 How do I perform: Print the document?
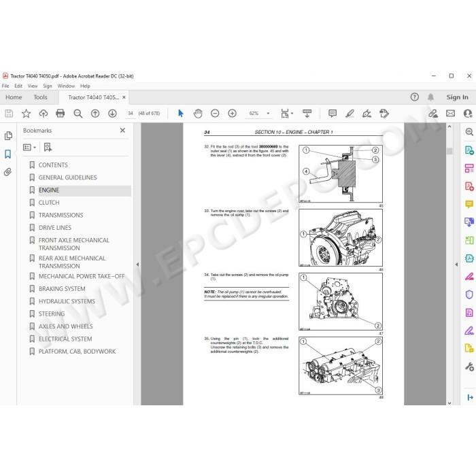(61, 114)
